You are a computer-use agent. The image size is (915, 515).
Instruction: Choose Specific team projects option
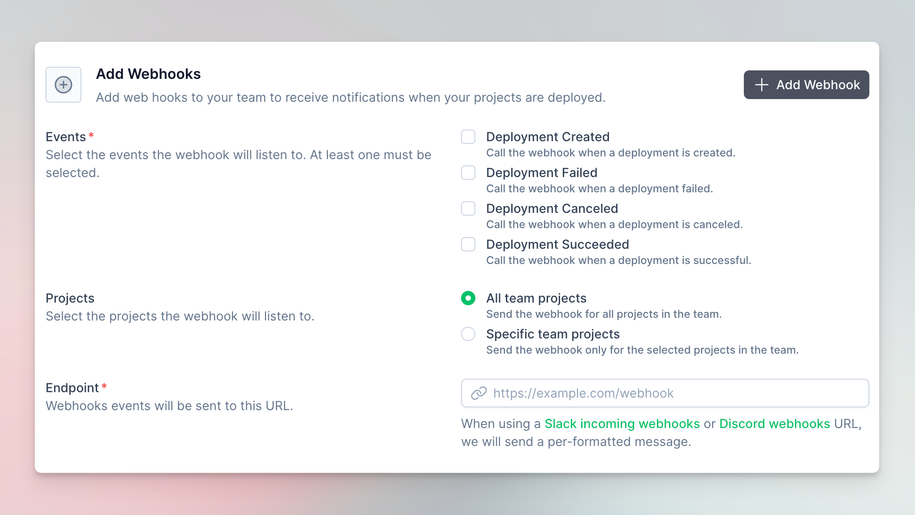(x=468, y=334)
